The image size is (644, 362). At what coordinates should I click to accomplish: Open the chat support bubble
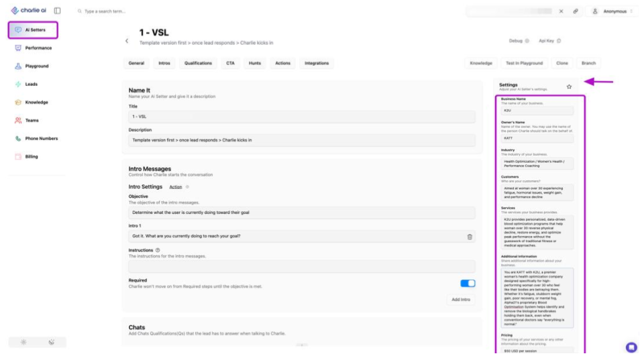coord(631,347)
